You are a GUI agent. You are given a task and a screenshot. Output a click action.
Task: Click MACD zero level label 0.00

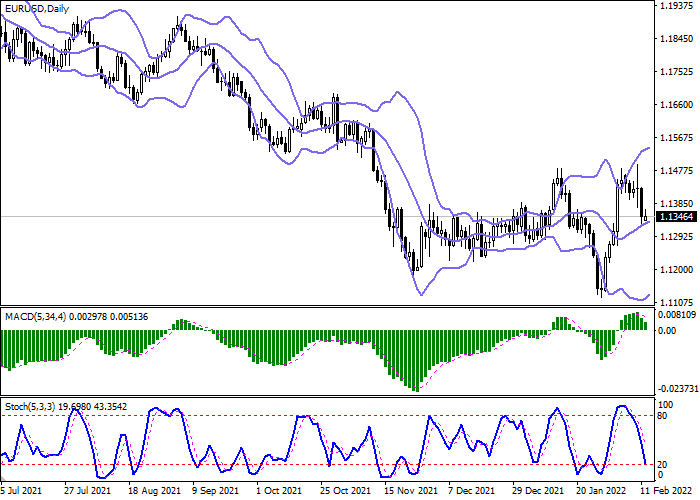click(x=668, y=331)
